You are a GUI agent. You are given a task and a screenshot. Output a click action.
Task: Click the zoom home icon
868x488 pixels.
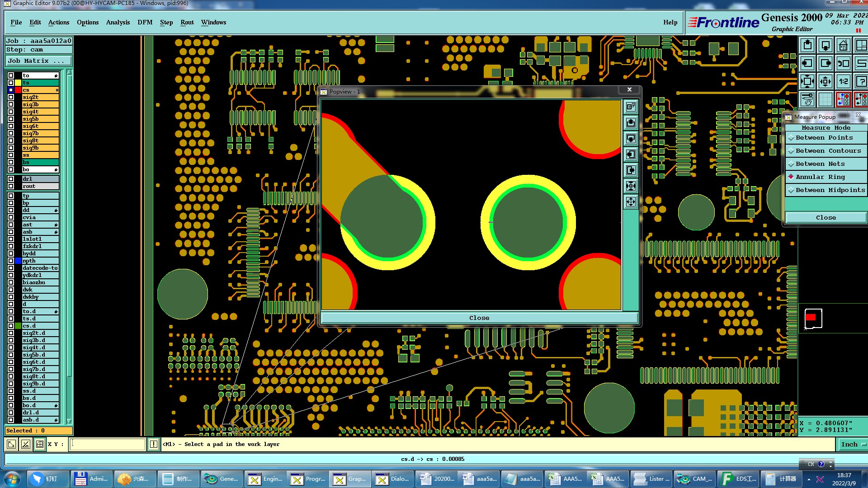point(843,45)
